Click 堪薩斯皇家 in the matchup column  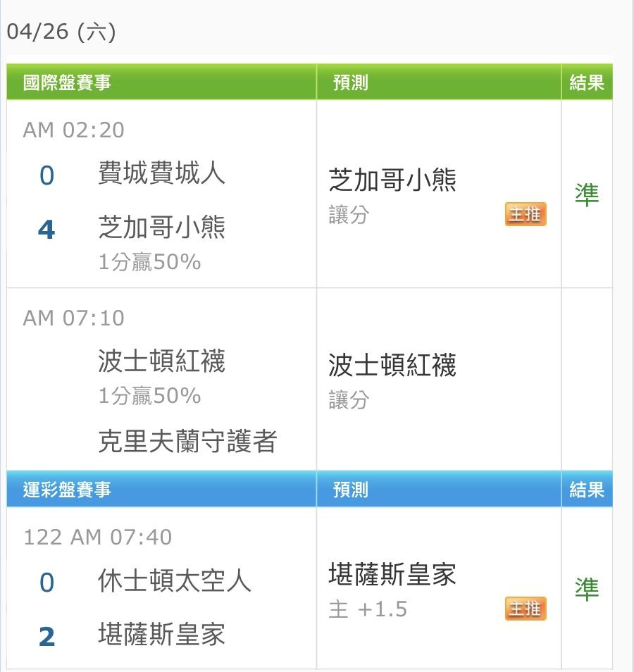pyautogui.click(x=161, y=634)
